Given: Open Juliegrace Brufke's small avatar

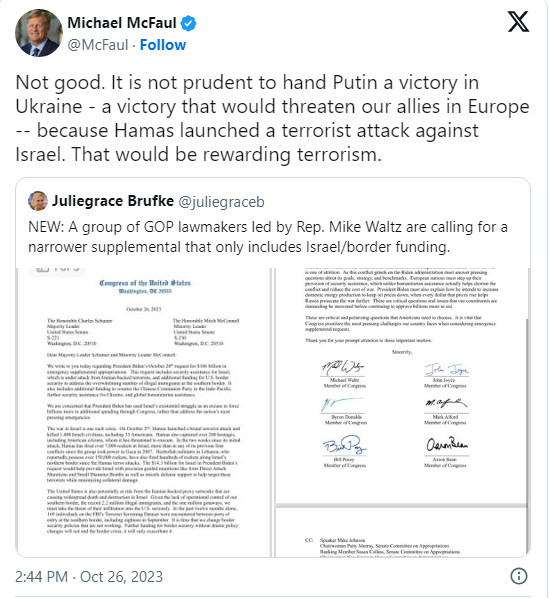Looking at the screenshot, I should (38, 201).
